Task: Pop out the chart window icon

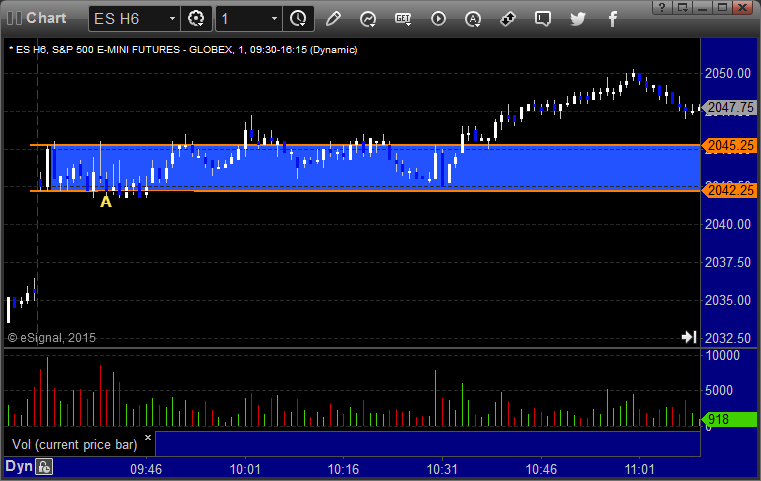Action: tap(683, 7)
